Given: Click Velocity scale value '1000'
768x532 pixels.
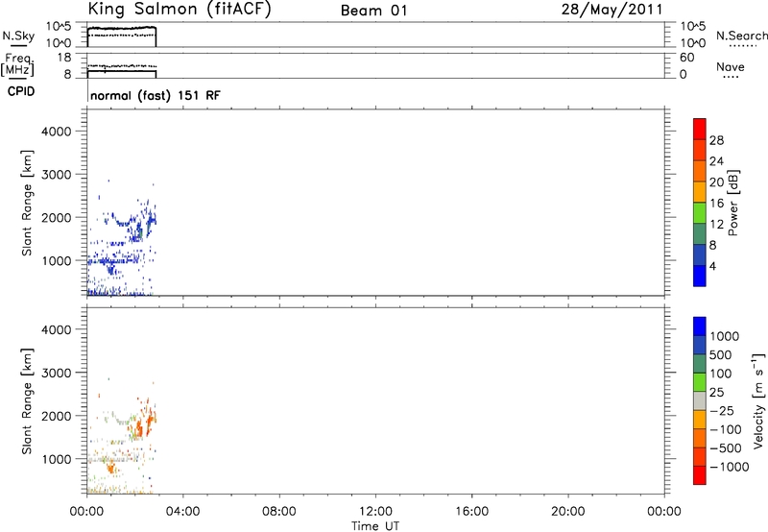Looking at the screenshot, I should click(725, 336).
